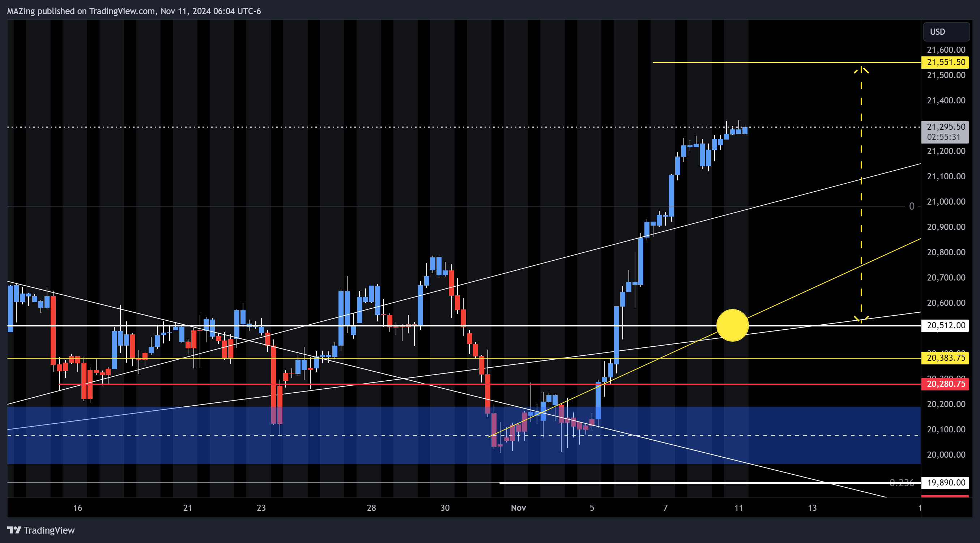Click the 21,600.00 price axis tick
980x543 pixels.
coord(946,50)
